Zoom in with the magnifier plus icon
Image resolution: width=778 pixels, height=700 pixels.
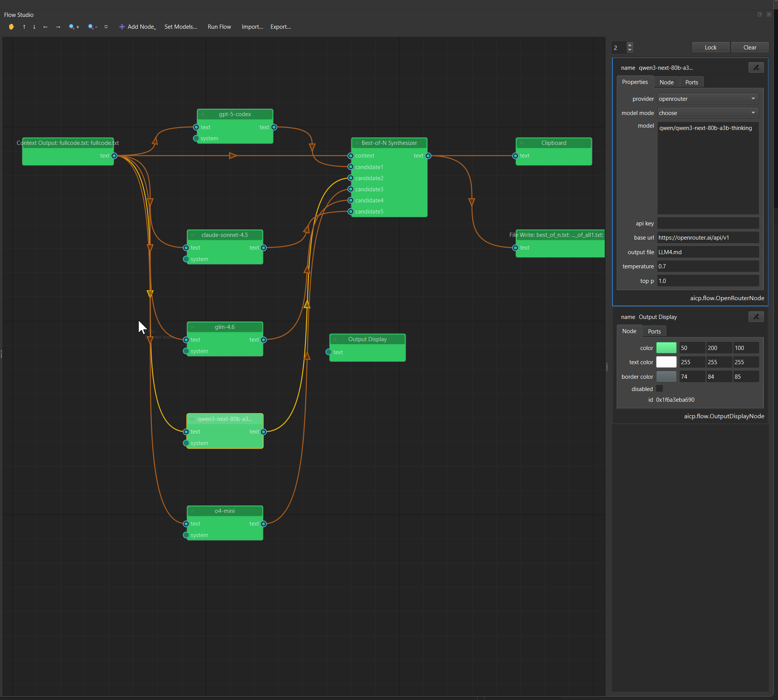pos(74,26)
